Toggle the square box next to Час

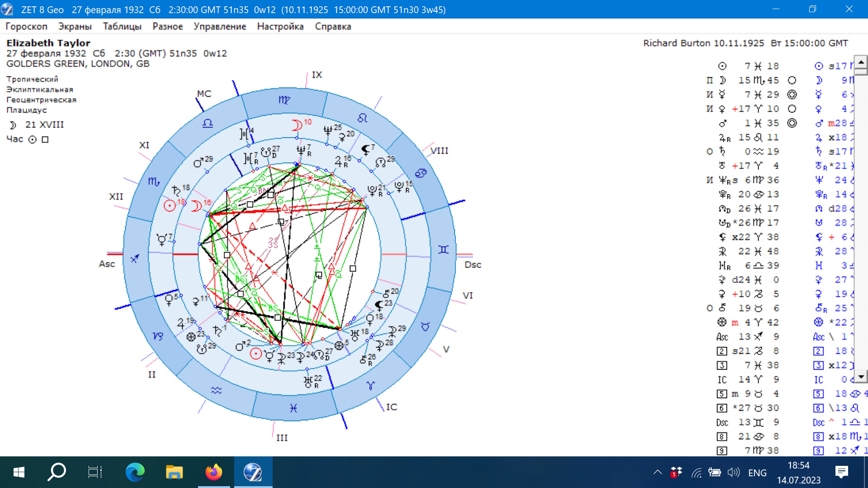[45, 140]
